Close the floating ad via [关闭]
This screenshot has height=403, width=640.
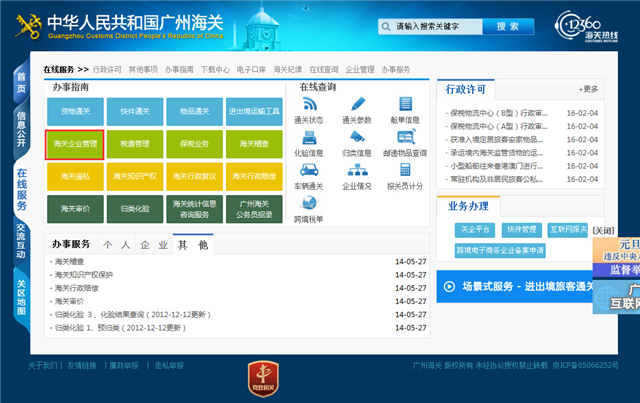(x=603, y=231)
